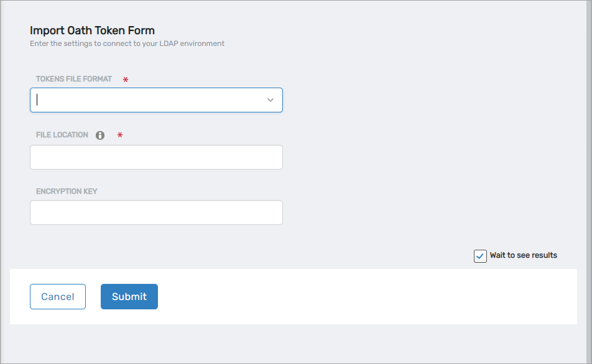This screenshot has height=364, width=592.
Task: Click the ENCRYPTION KEY field label
Action: click(x=67, y=191)
